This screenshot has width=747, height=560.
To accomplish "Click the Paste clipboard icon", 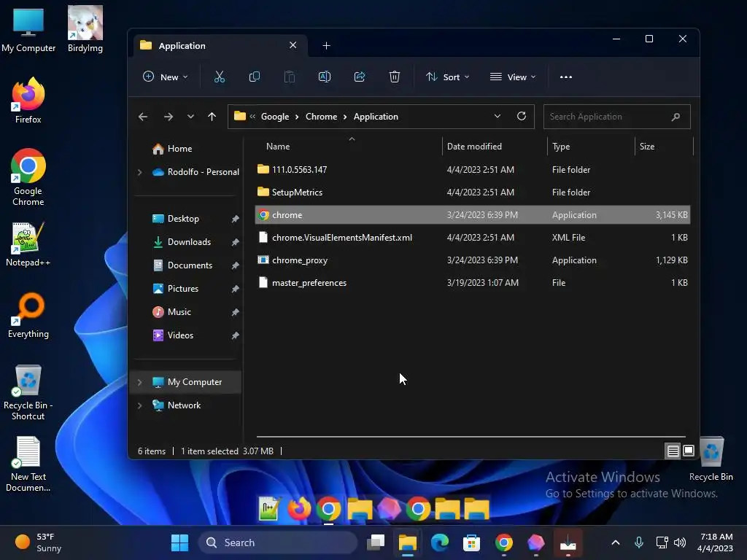I will pyautogui.click(x=289, y=77).
